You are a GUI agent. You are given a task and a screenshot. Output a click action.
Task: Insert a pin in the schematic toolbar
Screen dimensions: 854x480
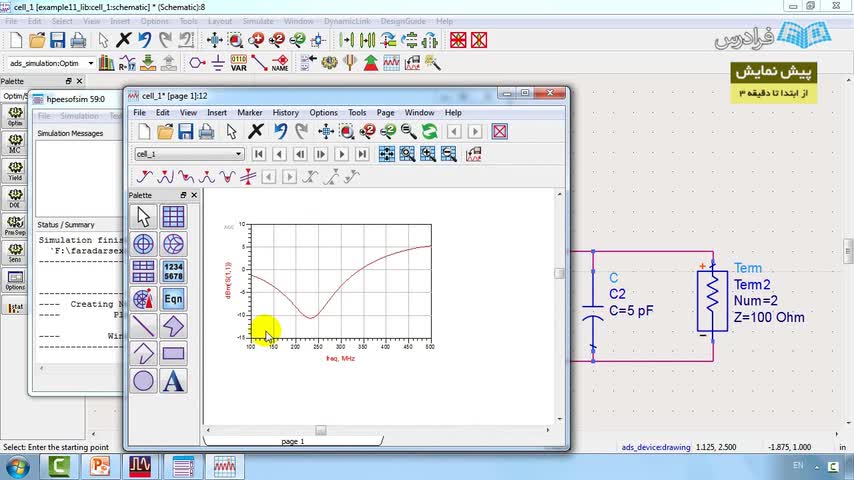pyautogui.click(x=197, y=63)
